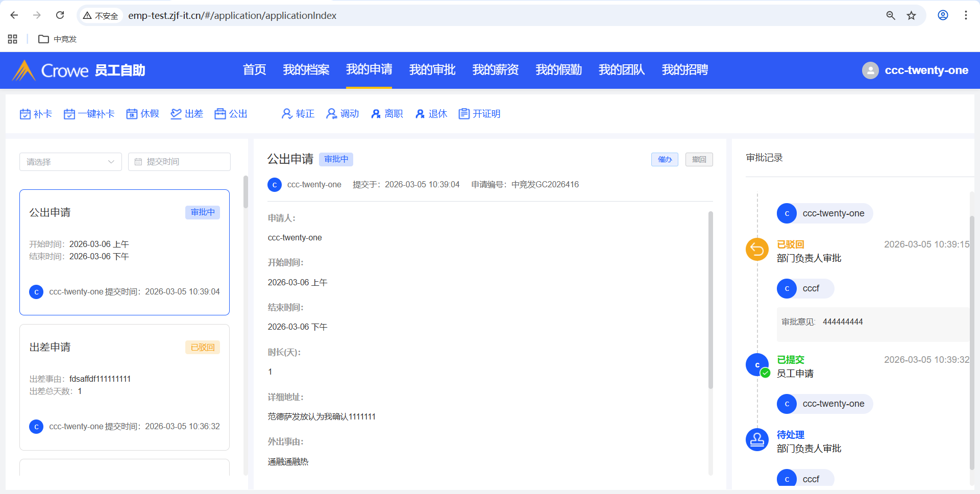Expand the 请选择 type dropdown

[70, 162]
